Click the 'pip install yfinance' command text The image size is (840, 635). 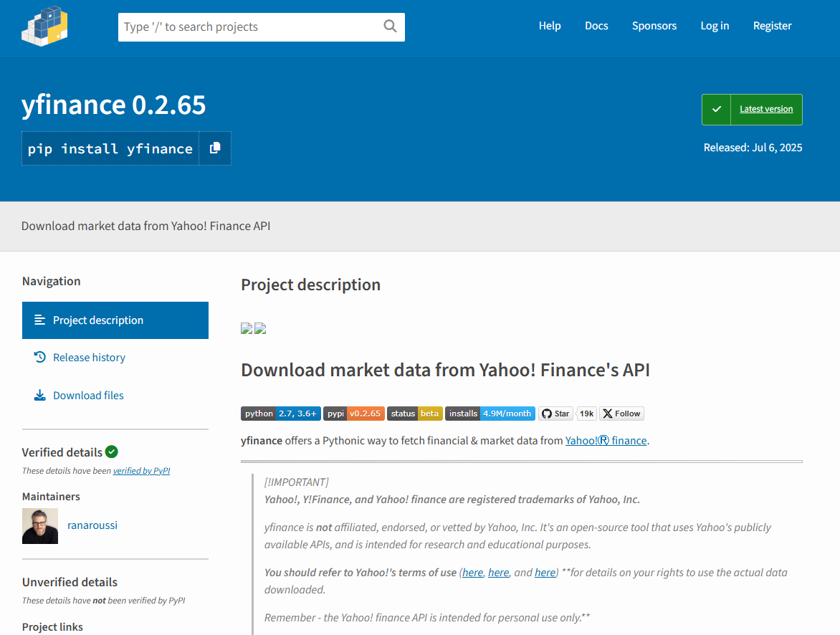pyautogui.click(x=110, y=148)
